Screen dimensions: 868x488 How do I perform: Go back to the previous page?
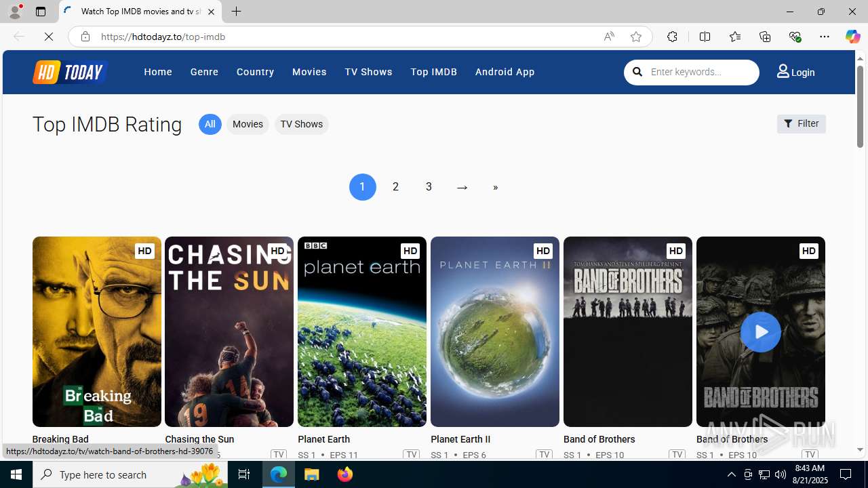tap(19, 37)
